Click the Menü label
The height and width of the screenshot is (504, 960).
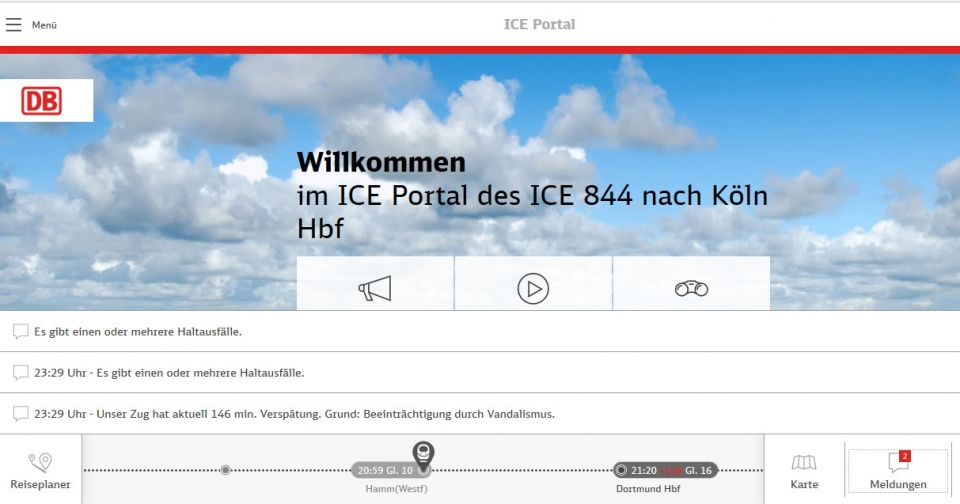point(44,25)
